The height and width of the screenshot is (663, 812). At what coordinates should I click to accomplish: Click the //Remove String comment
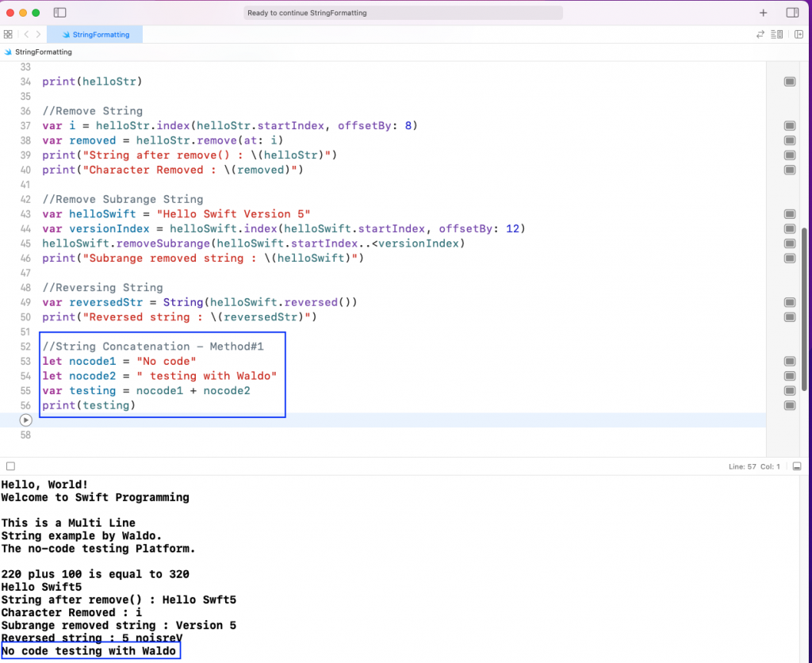coord(92,111)
